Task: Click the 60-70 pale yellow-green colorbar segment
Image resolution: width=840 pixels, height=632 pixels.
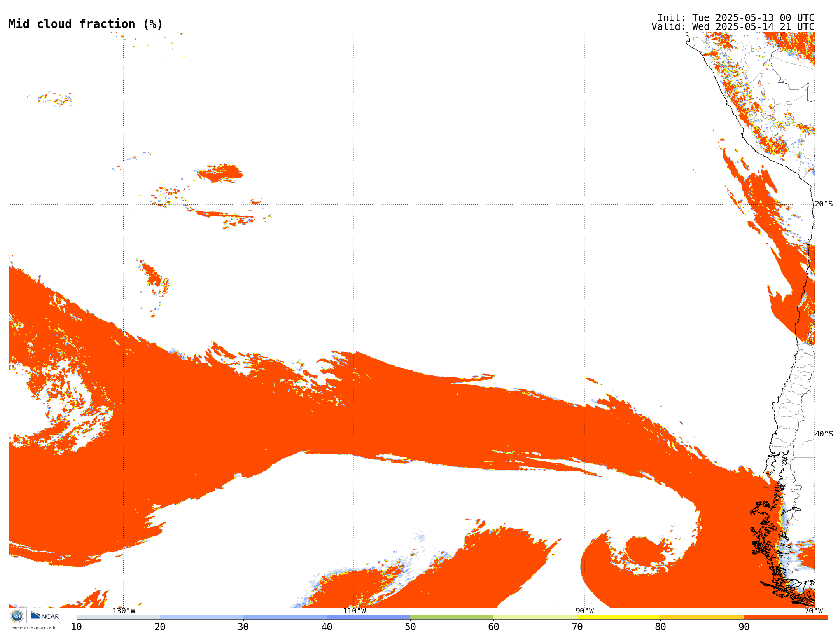Action: [535, 617]
